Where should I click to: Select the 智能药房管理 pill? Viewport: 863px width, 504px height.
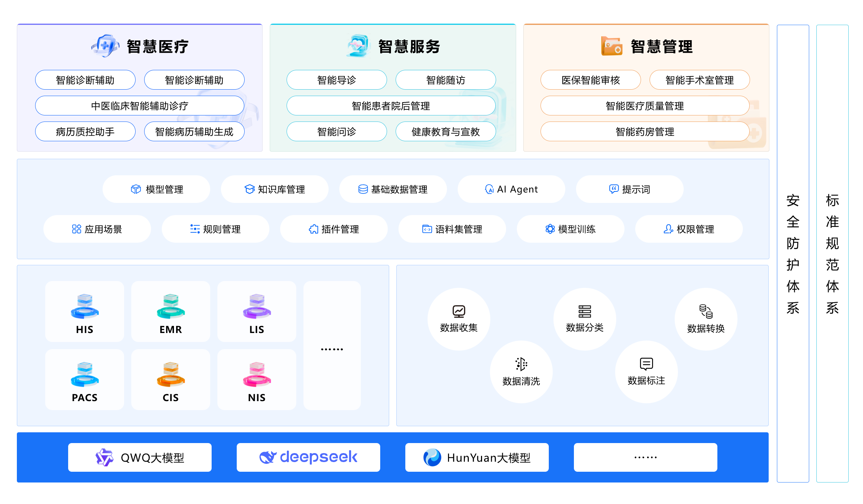(x=645, y=132)
